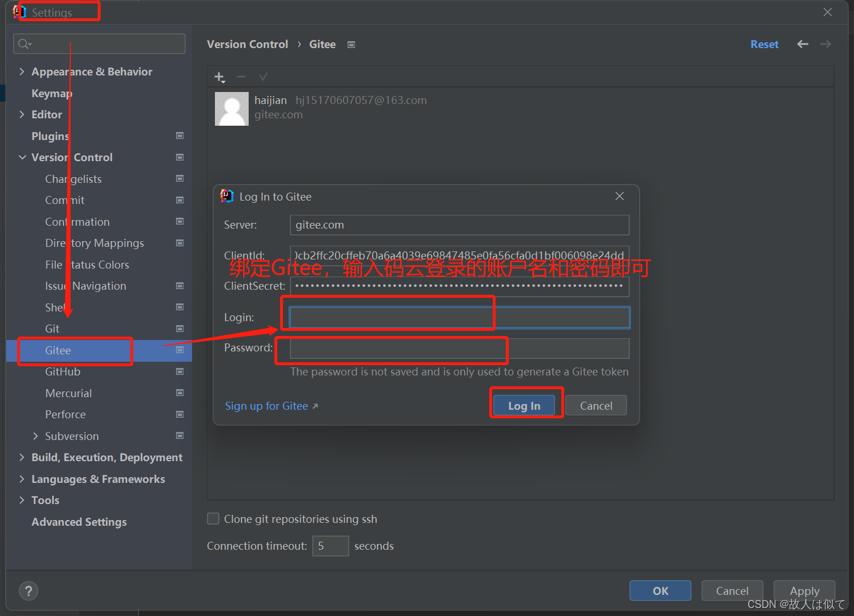
Task: Click the ClientSecret input field
Action: pyautogui.click(x=460, y=286)
